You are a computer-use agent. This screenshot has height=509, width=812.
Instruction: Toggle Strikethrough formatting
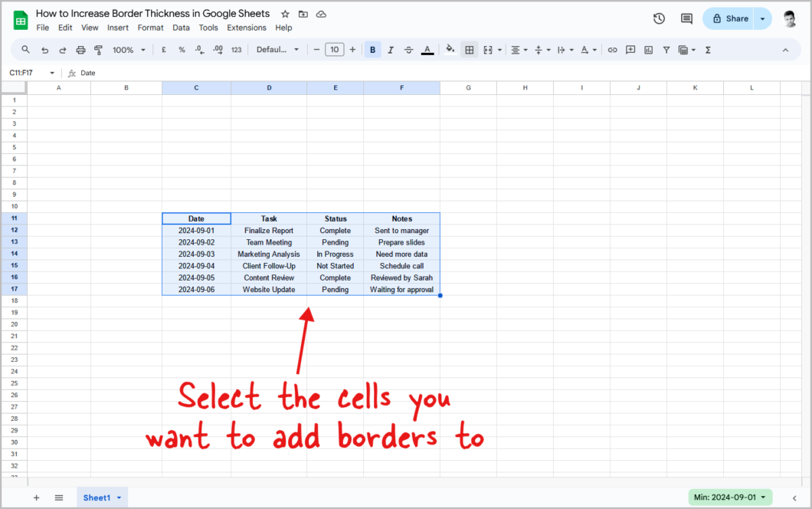pyautogui.click(x=408, y=50)
